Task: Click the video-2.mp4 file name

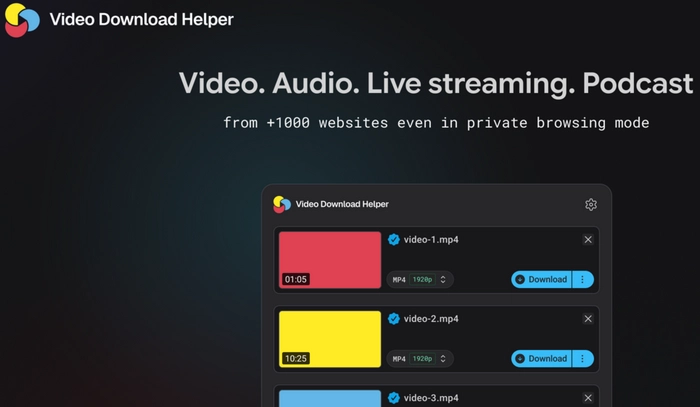Action: [431, 319]
